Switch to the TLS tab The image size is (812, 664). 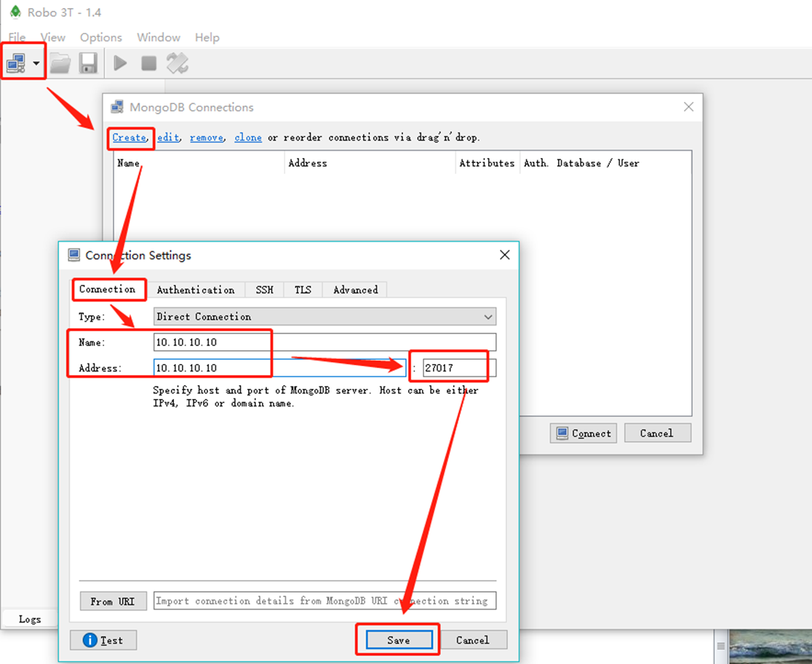click(x=303, y=290)
